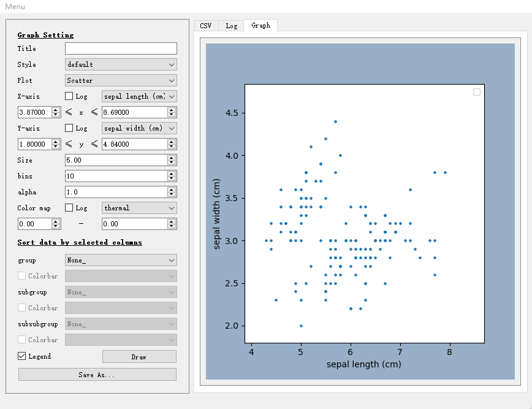Click the sepal width (cm) axis label
The height and width of the screenshot is (409, 532).
216,214
